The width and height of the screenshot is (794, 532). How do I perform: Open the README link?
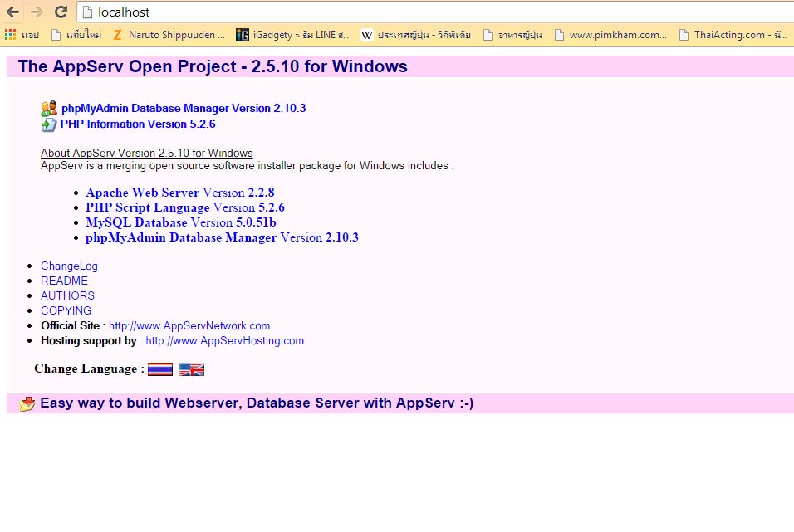point(64,281)
